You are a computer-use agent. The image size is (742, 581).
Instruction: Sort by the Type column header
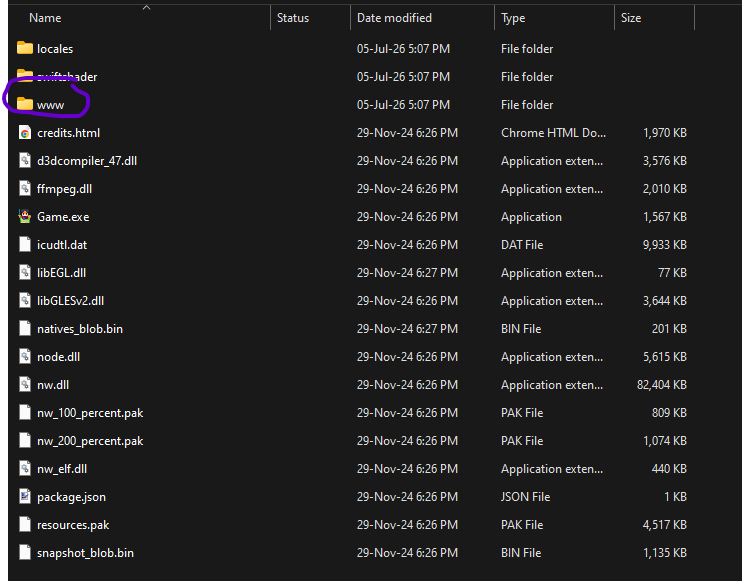pyautogui.click(x=513, y=18)
